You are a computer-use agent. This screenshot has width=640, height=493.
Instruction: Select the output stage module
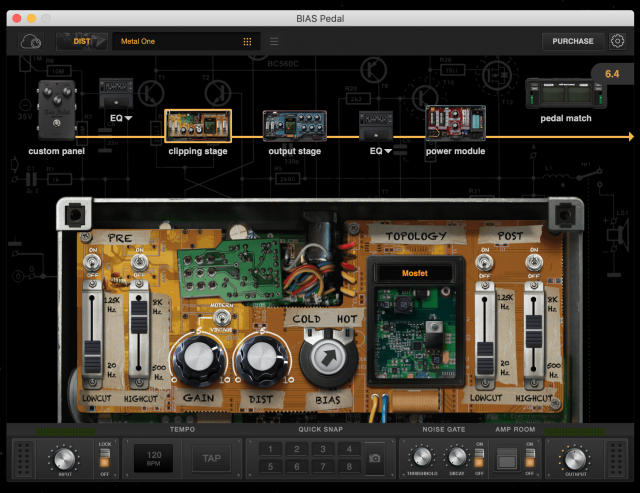click(295, 126)
